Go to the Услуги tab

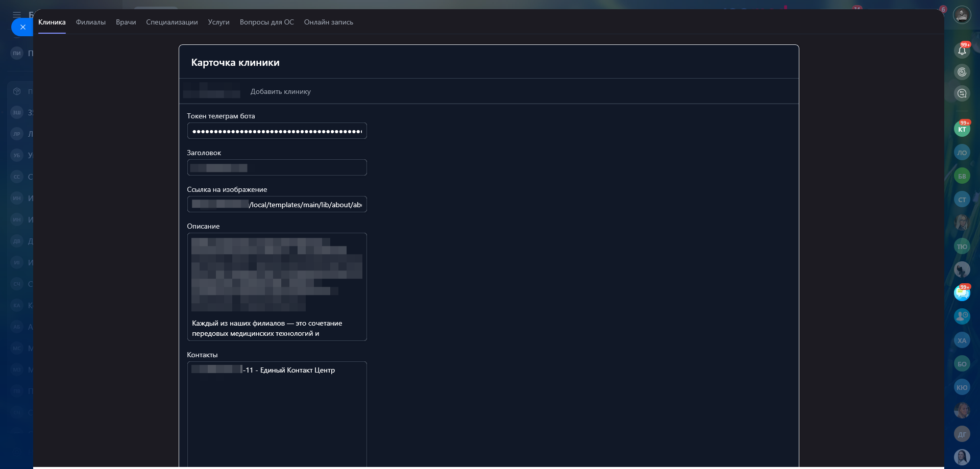coord(218,22)
